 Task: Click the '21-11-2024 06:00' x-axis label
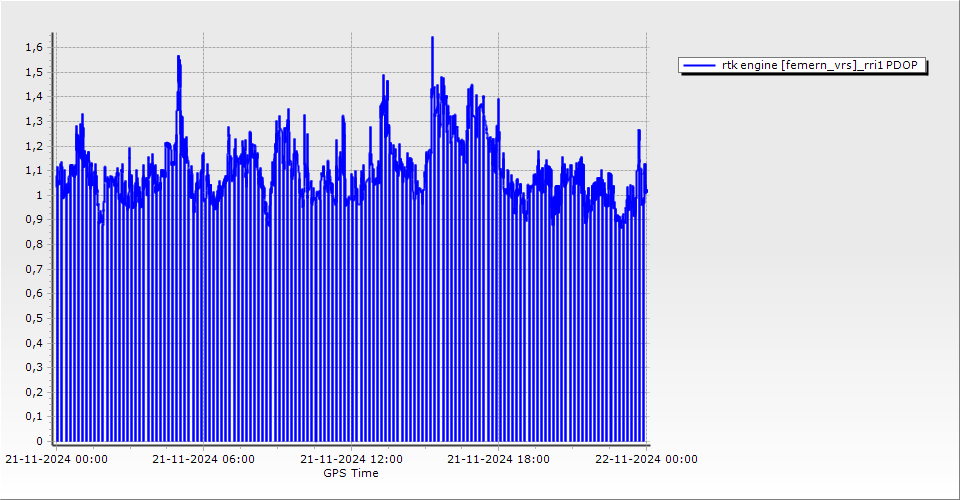tap(203, 460)
